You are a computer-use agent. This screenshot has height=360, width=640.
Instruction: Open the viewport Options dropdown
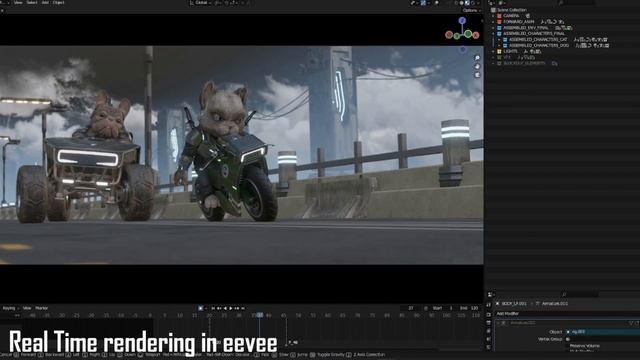coord(471,10)
